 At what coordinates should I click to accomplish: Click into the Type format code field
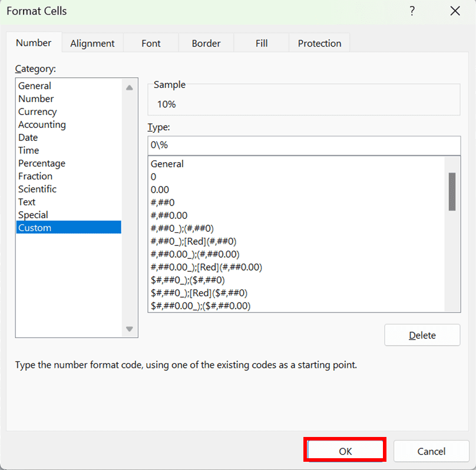click(x=304, y=145)
